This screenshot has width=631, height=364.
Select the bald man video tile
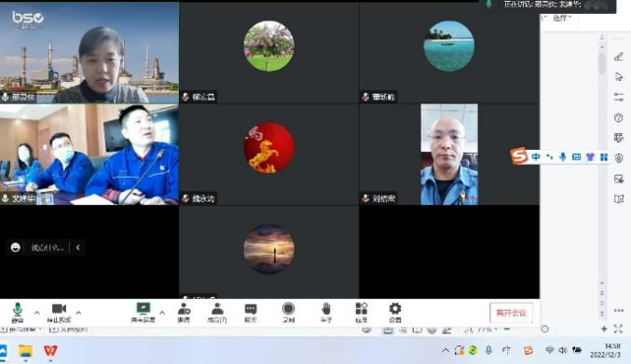449,155
